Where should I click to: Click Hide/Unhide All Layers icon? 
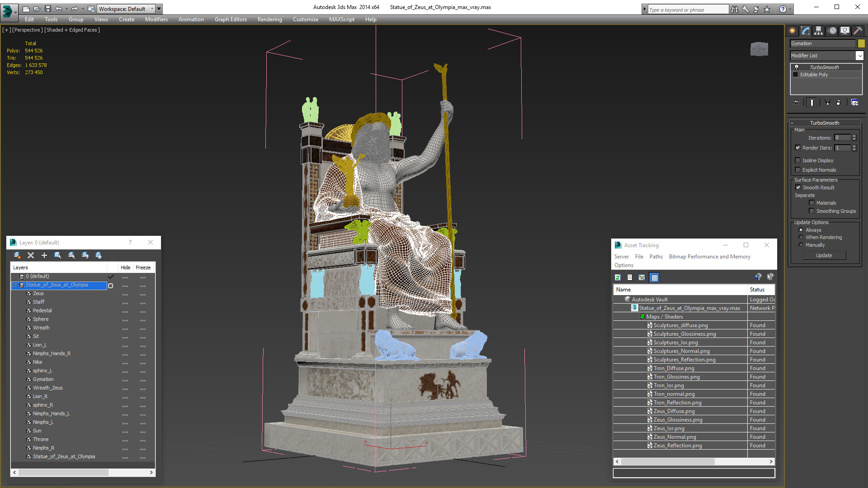(85, 255)
